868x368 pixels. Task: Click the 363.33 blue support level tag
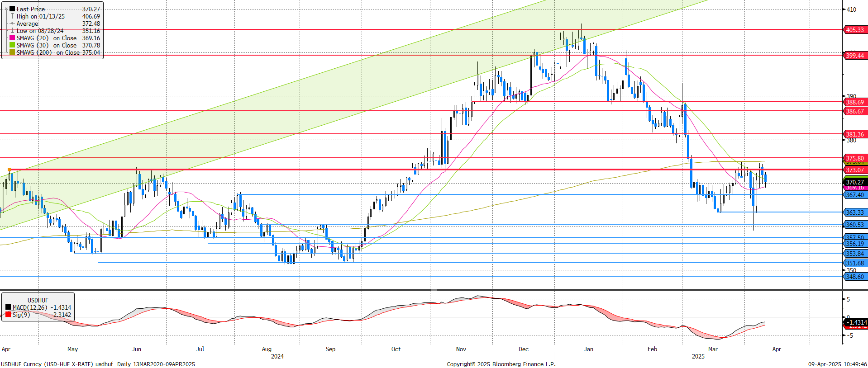(855, 212)
